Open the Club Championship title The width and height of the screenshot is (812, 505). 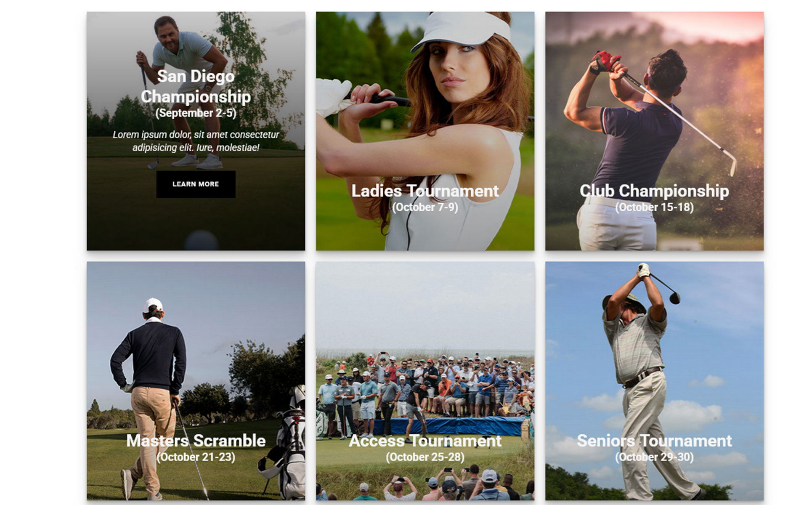coord(654,191)
